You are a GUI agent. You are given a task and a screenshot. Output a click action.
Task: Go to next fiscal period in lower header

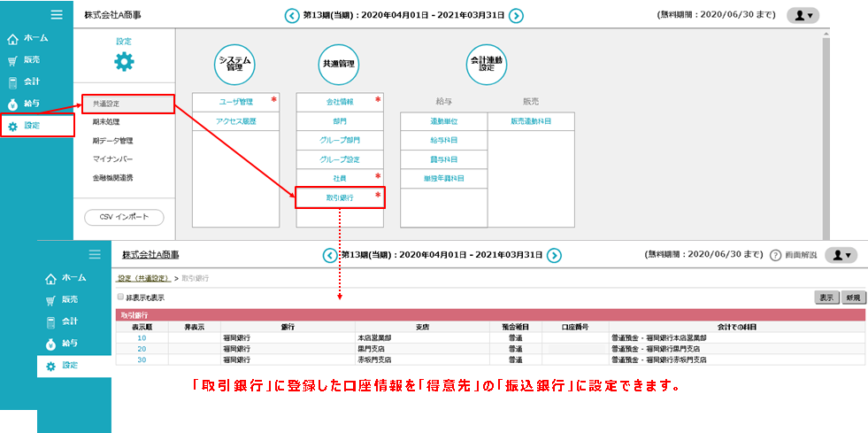(x=554, y=255)
